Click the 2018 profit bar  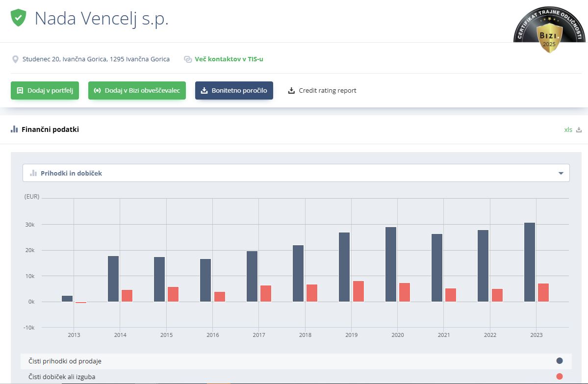point(312,293)
